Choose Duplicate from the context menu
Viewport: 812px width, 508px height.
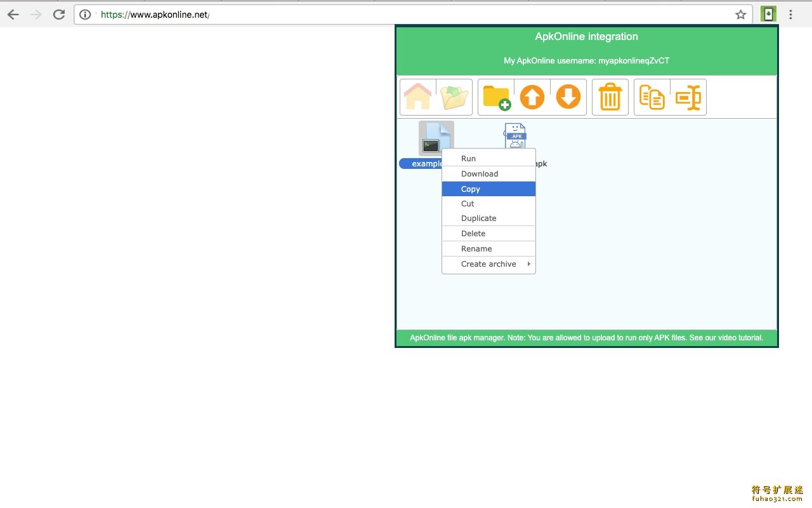pyautogui.click(x=488, y=218)
